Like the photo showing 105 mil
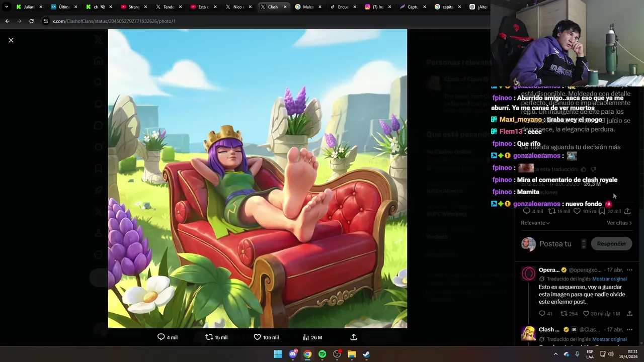The width and height of the screenshot is (644, 362). [x=266, y=337]
